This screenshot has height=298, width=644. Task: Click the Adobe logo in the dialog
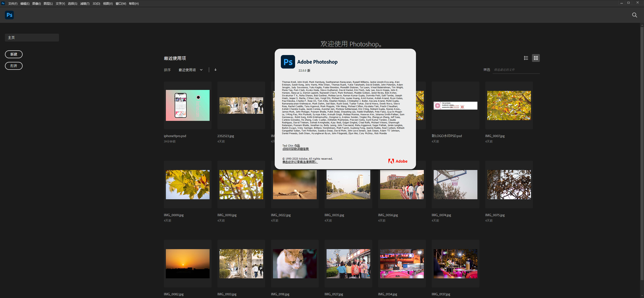pyautogui.click(x=398, y=161)
